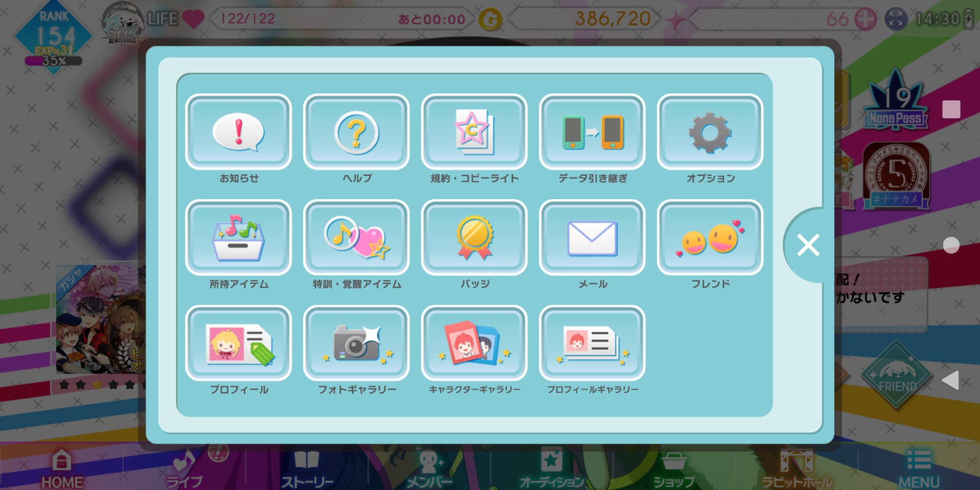
Task: Open the ヘルプ help icon
Action: click(x=356, y=132)
